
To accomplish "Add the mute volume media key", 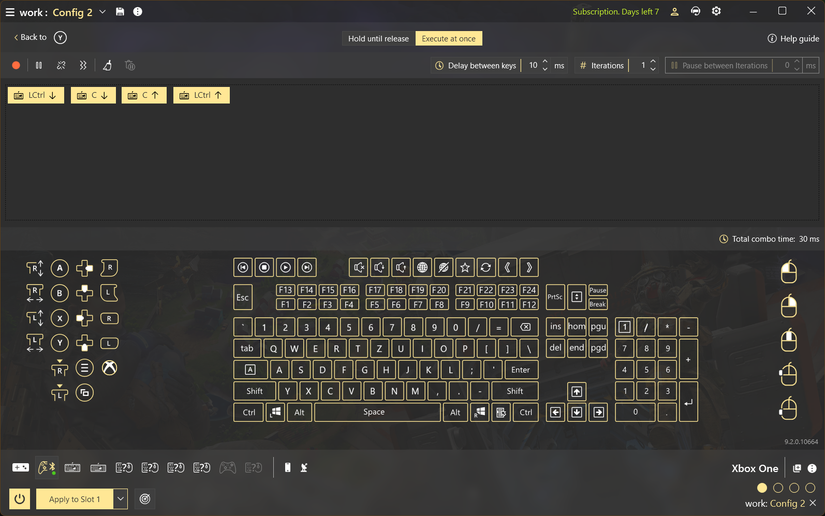I will (358, 267).
